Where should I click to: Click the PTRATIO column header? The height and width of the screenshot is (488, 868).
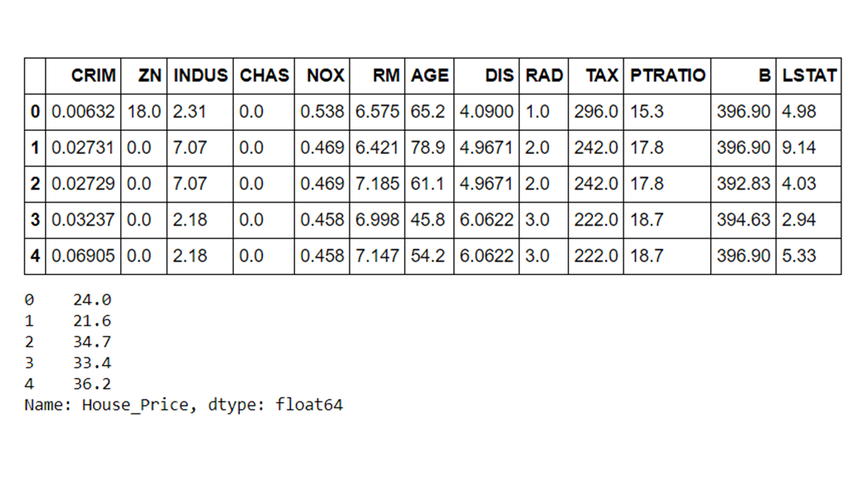667,75
